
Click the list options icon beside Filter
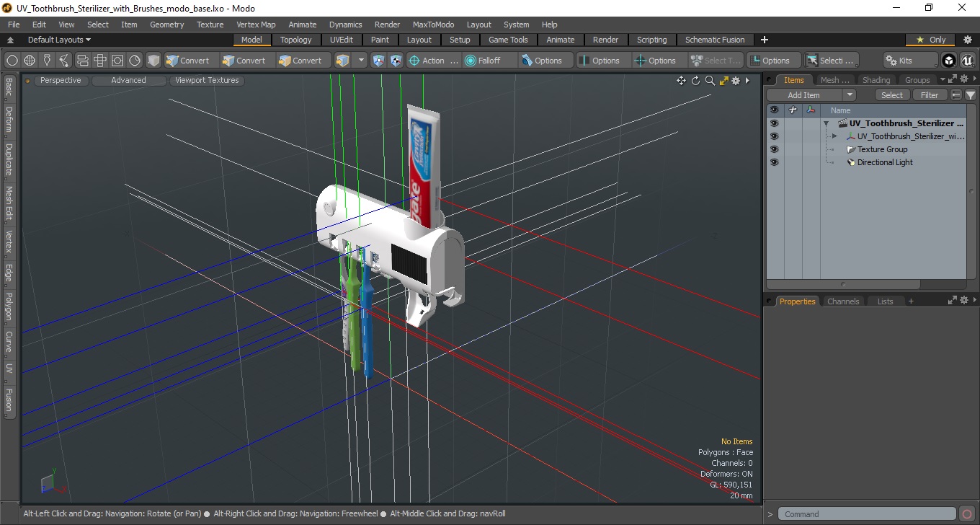click(956, 95)
